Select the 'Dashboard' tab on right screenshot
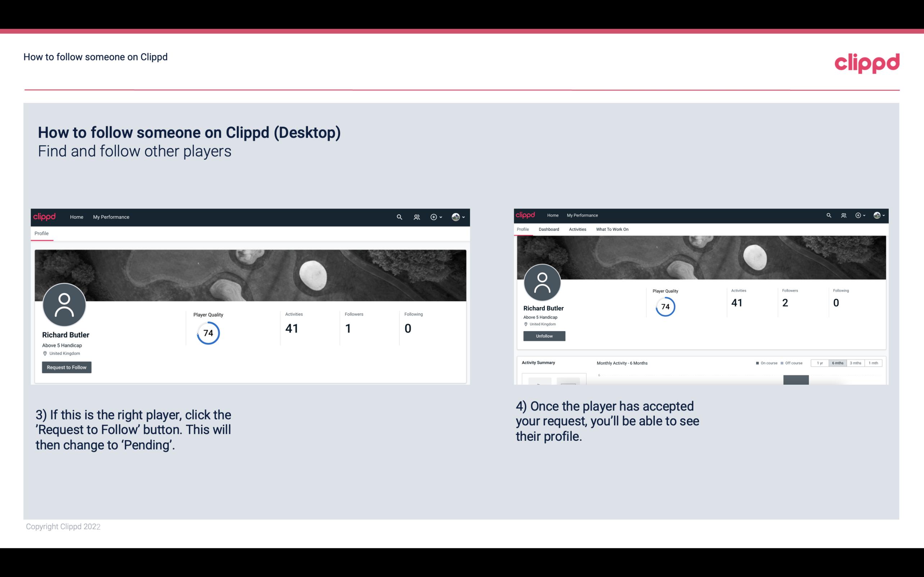 [x=548, y=229]
